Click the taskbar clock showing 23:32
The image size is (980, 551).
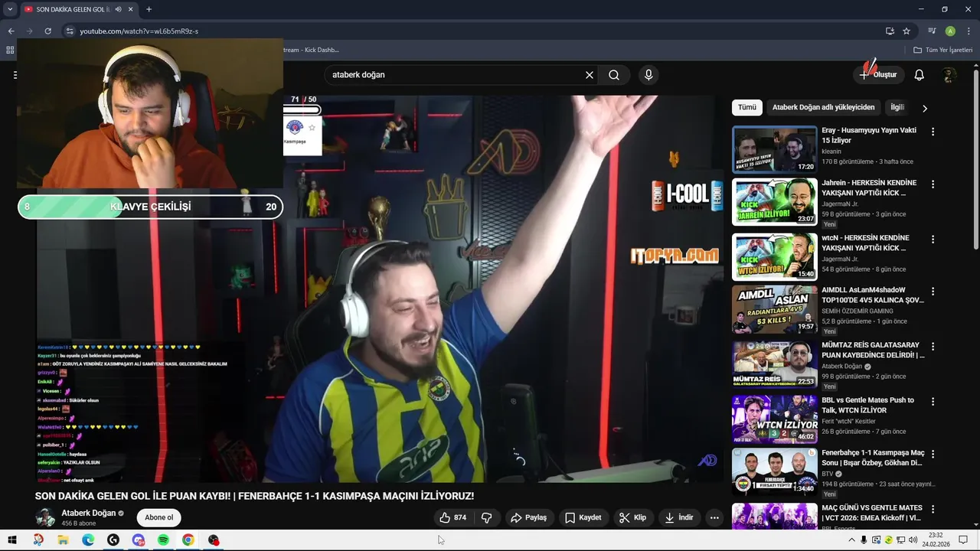936,540
